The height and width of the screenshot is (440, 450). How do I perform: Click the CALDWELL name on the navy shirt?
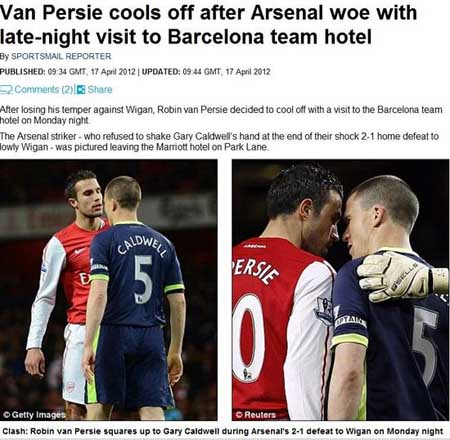142,245
